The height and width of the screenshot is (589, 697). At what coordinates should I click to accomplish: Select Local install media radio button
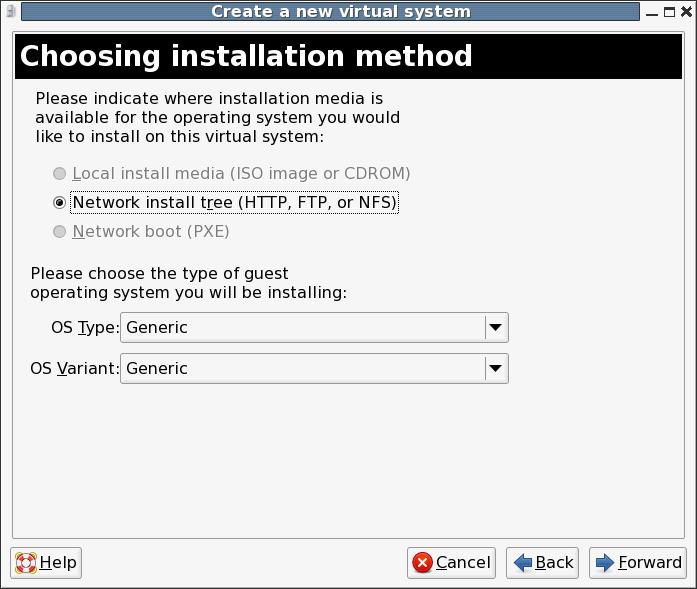click(x=60, y=173)
